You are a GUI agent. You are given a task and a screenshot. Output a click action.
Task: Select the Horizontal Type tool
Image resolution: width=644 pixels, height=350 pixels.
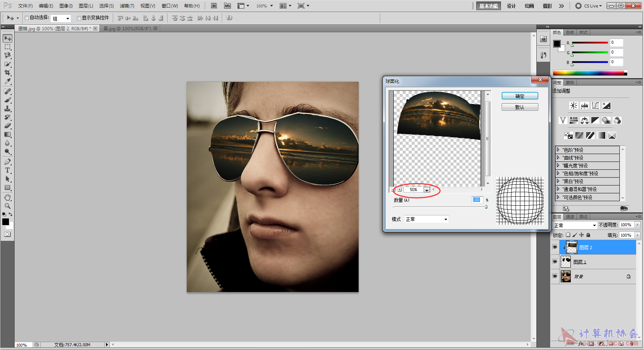pos(7,170)
